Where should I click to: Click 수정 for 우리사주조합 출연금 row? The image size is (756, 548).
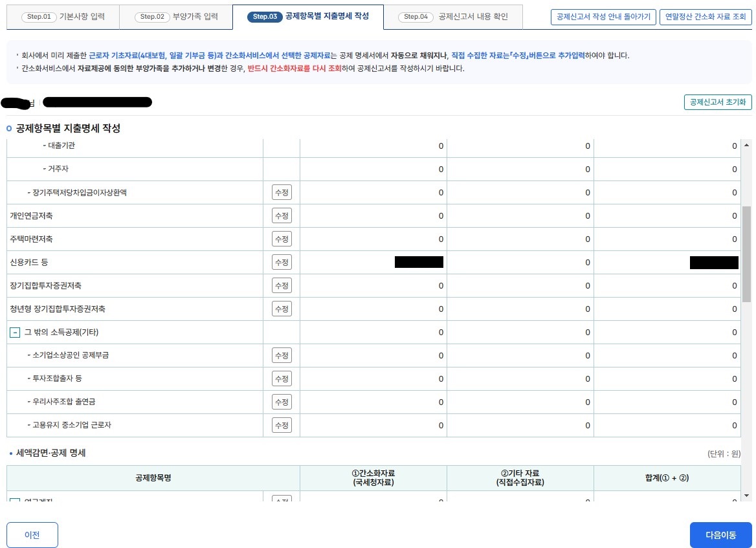[x=282, y=402]
